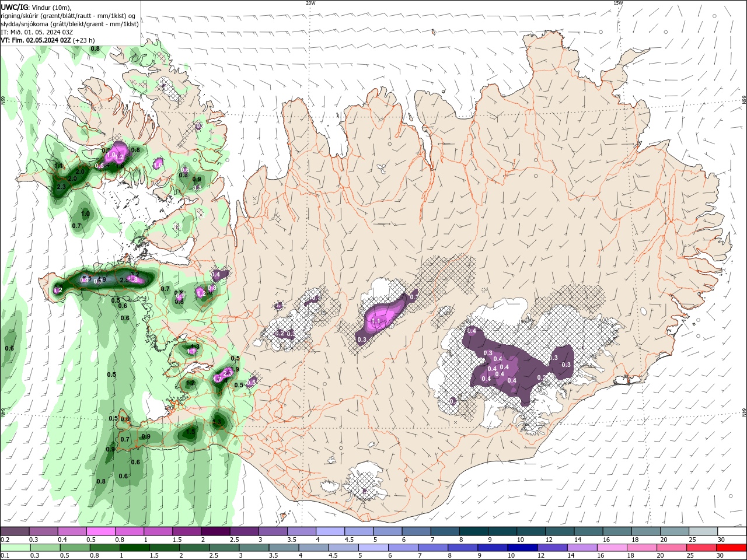Click the '0.3' value below the central pink patch
Viewport: 747px width, 560px height.
tap(361, 339)
